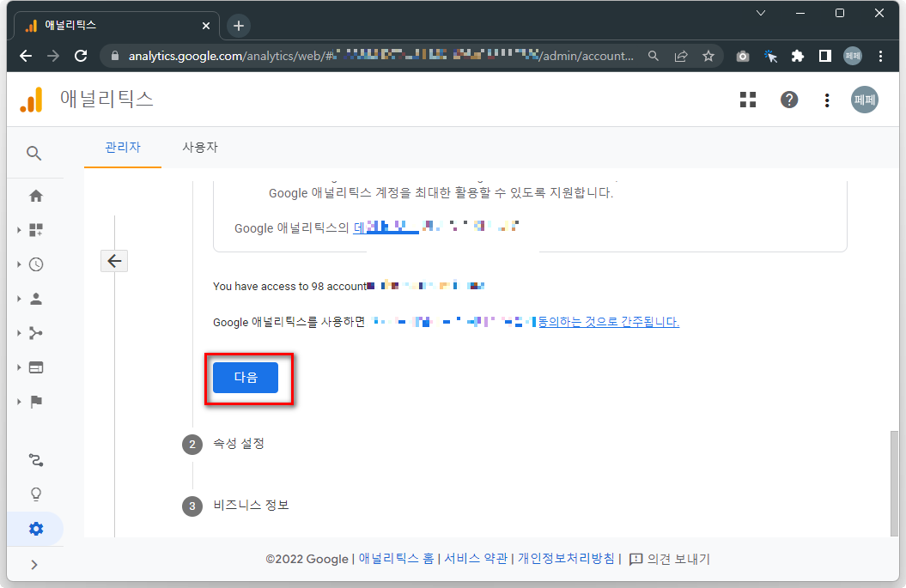Reload the page with refresh icon
The height and width of the screenshot is (588, 906).
pos(81,56)
